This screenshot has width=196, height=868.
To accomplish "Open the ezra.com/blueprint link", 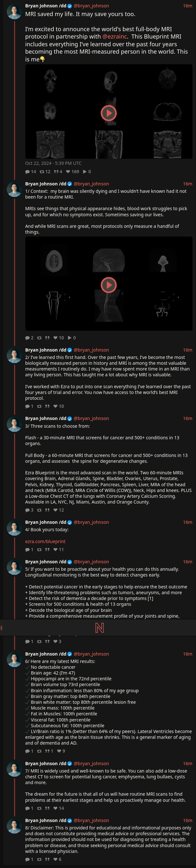I will [x=45, y=541].
